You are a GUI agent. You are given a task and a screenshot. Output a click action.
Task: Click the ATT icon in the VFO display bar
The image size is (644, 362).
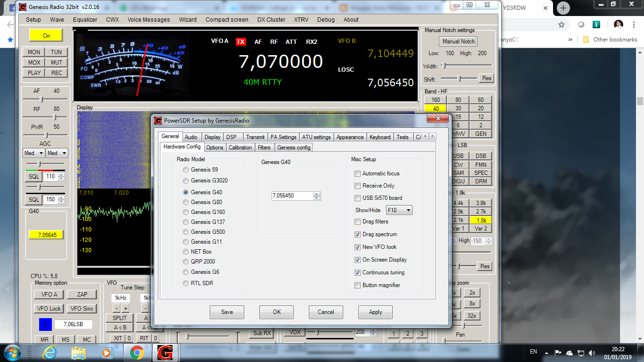[x=291, y=41]
